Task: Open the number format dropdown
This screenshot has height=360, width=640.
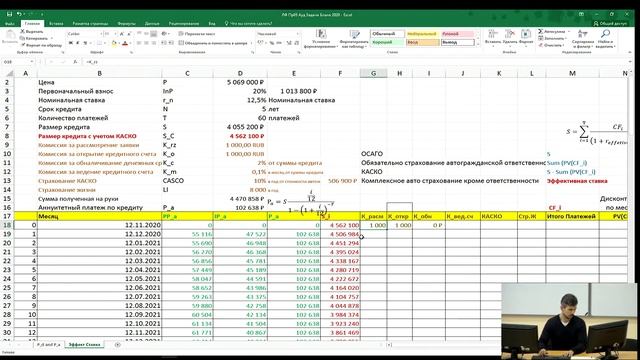Action: [x=298, y=34]
